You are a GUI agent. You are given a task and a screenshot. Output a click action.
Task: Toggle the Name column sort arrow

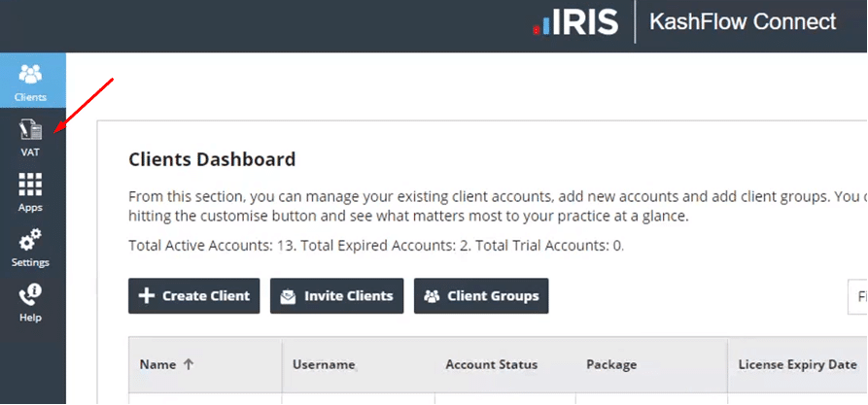coord(189,364)
